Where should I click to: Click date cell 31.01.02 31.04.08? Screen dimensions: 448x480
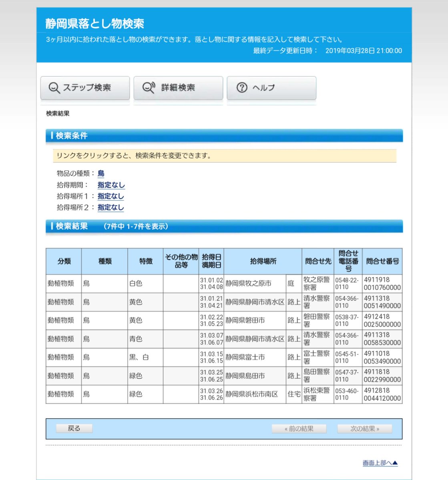[211, 284]
